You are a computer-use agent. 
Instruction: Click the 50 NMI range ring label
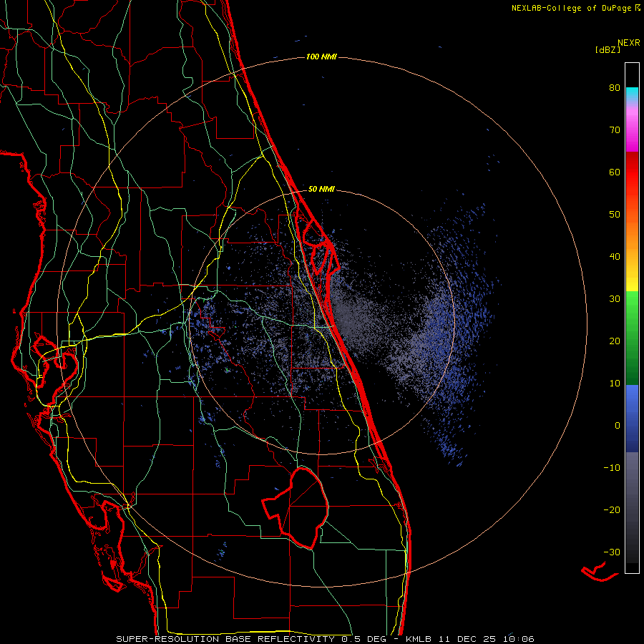321,189
